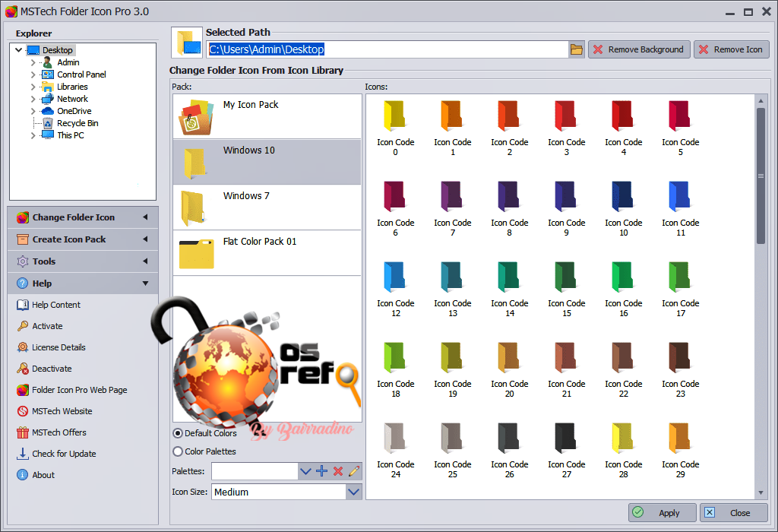Click Remove Background button
Screen dimensions: 778x532
pos(639,49)
